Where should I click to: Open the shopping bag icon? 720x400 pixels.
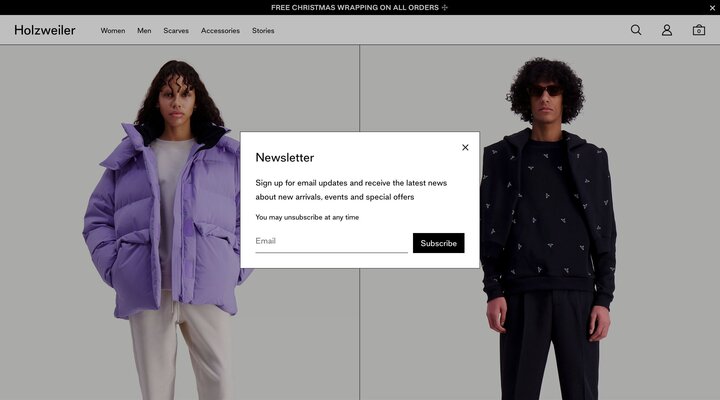699,30
